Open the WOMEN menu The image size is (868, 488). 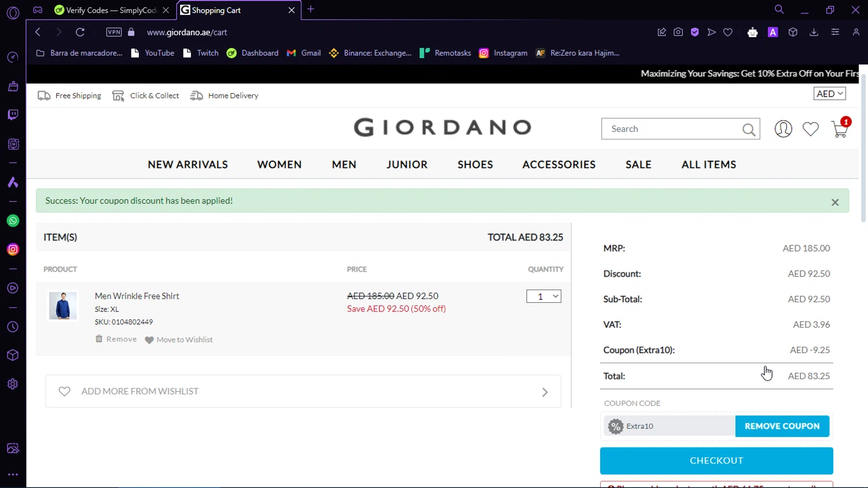click(x=279, y=164)
